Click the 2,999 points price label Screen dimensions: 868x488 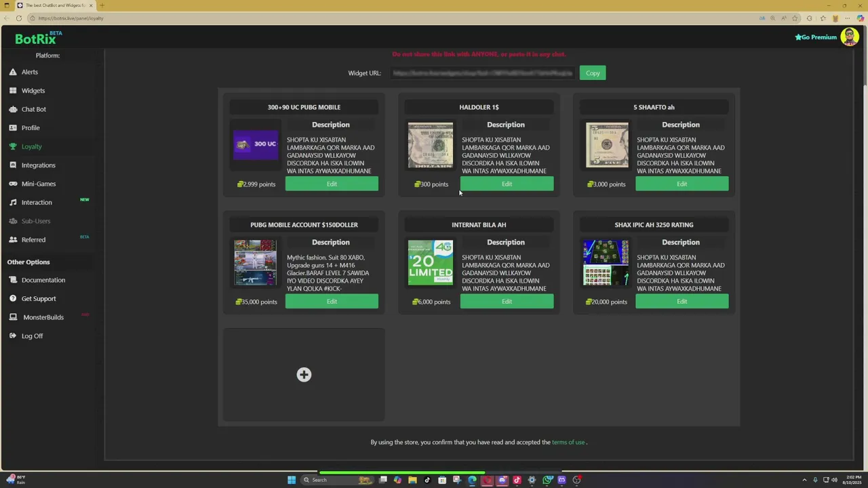click(256, 184)
